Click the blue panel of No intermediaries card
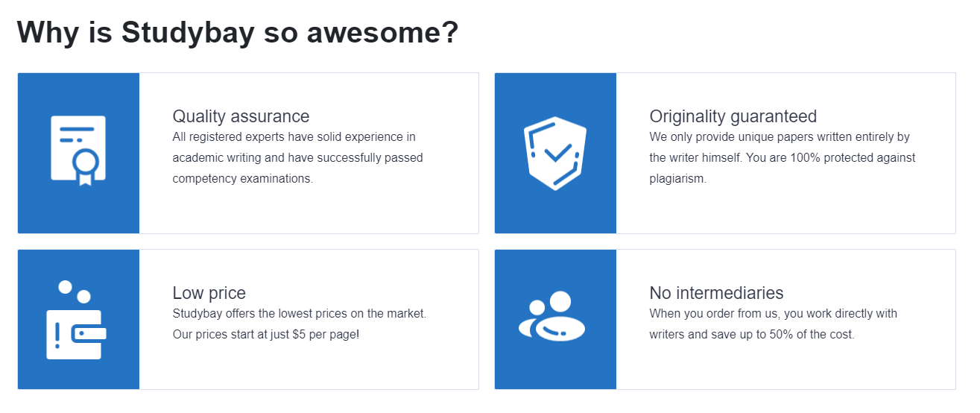Viewport: 980px width, 413px height. point(555,319)
